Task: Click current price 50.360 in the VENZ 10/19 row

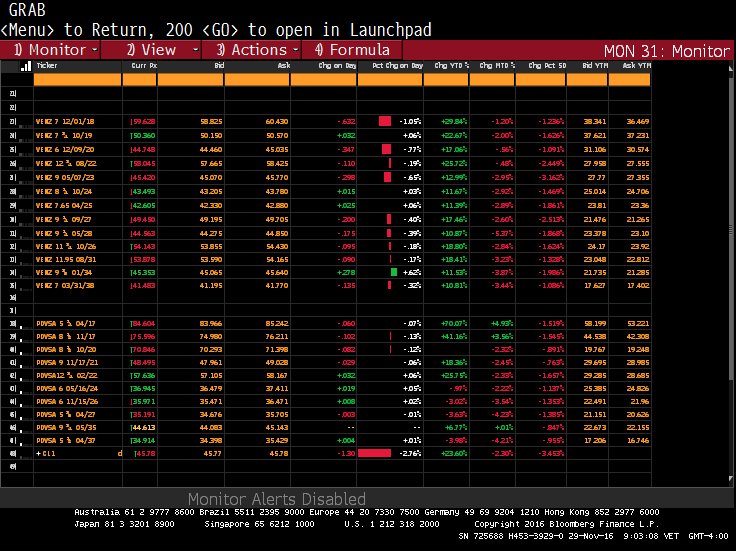Action: point(143,136)
